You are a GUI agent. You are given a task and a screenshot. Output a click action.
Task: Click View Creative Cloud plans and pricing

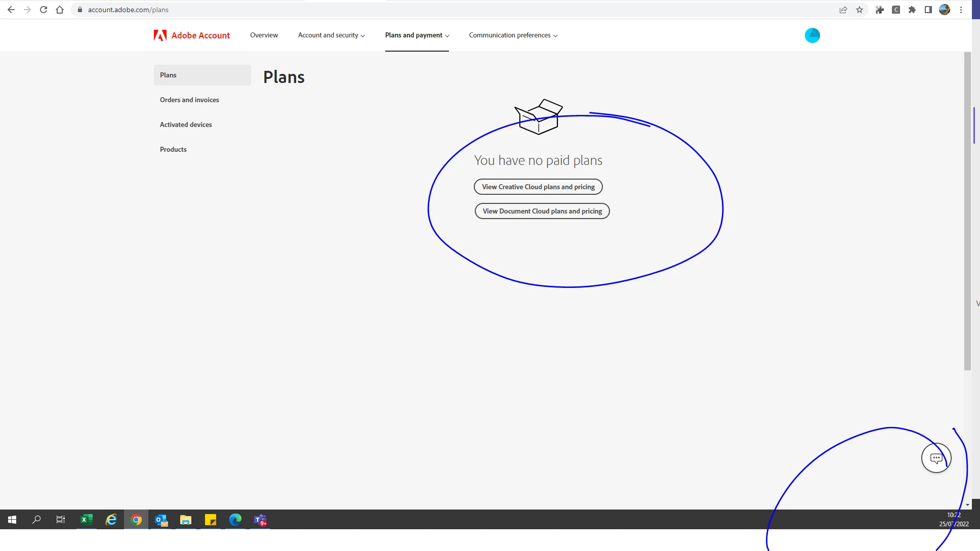click(x=538, y=187)
